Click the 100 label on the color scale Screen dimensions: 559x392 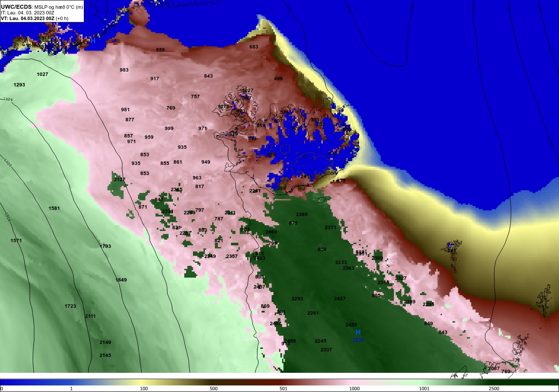coord(144,389)
